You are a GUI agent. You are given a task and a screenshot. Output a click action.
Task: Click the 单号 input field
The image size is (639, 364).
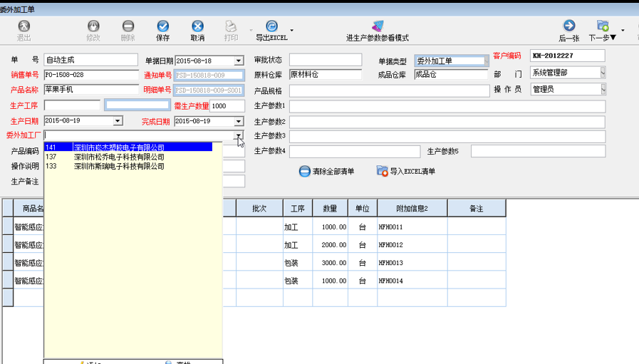(x=91, y=60)
